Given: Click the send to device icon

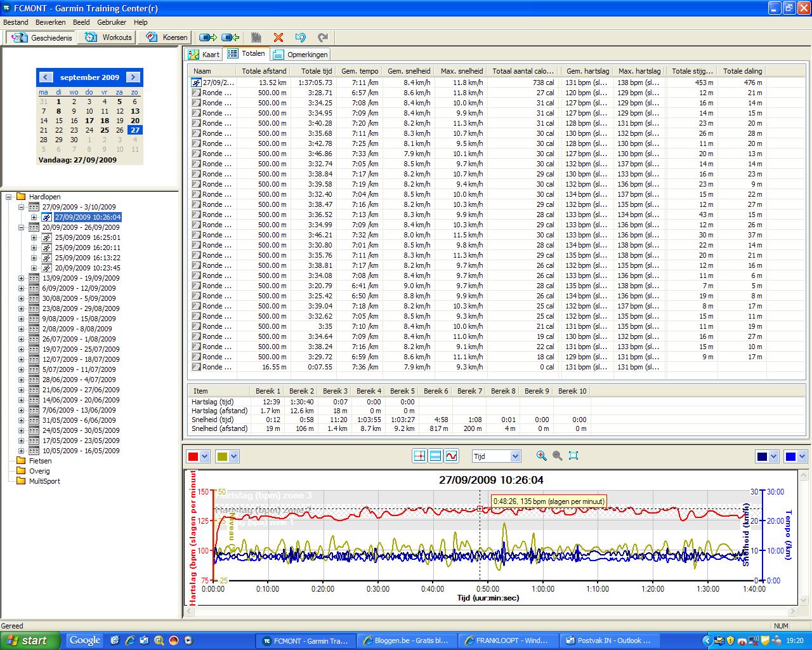Looking at the screenshot, I should pyautogui.click(x=208, y=37).
